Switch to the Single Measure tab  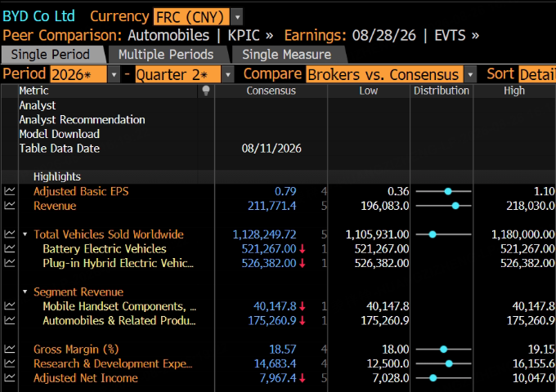(x=286, y=55)
